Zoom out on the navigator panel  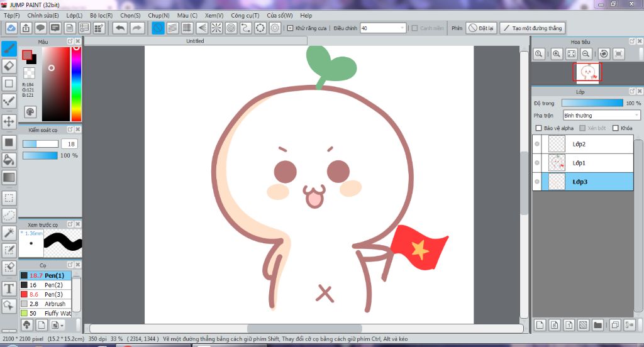[x=586, y=54]
